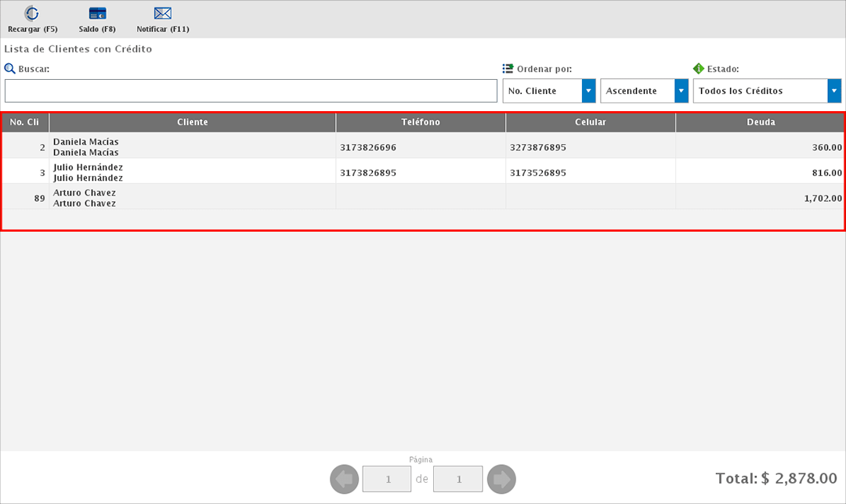Click the Recargar (F5) reload icon
Viewport: 846px width, 504px height.
click(32, 13)
